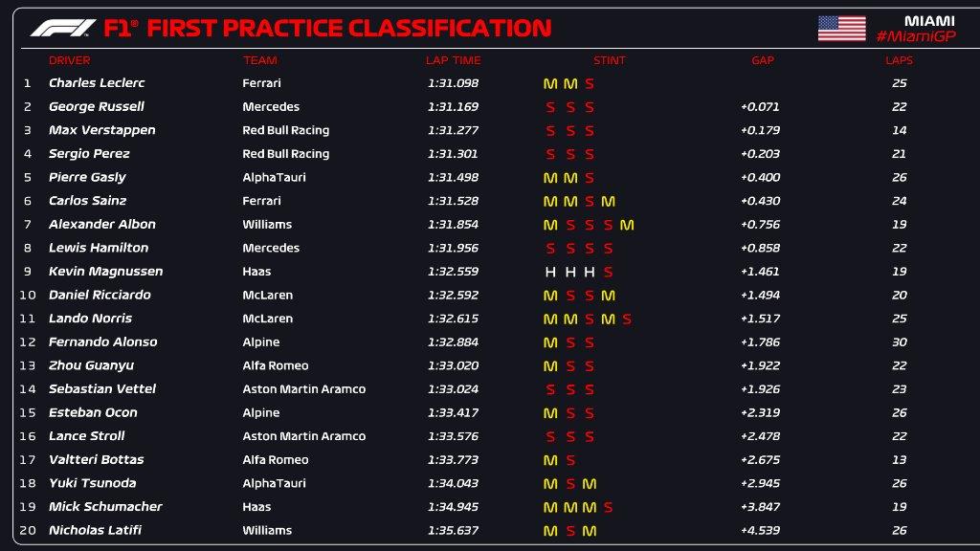Viewport: 980px width, 551px height.
Task: Click Alexander Albon's final medium tyre icon
Action: (x=627, y=225)
